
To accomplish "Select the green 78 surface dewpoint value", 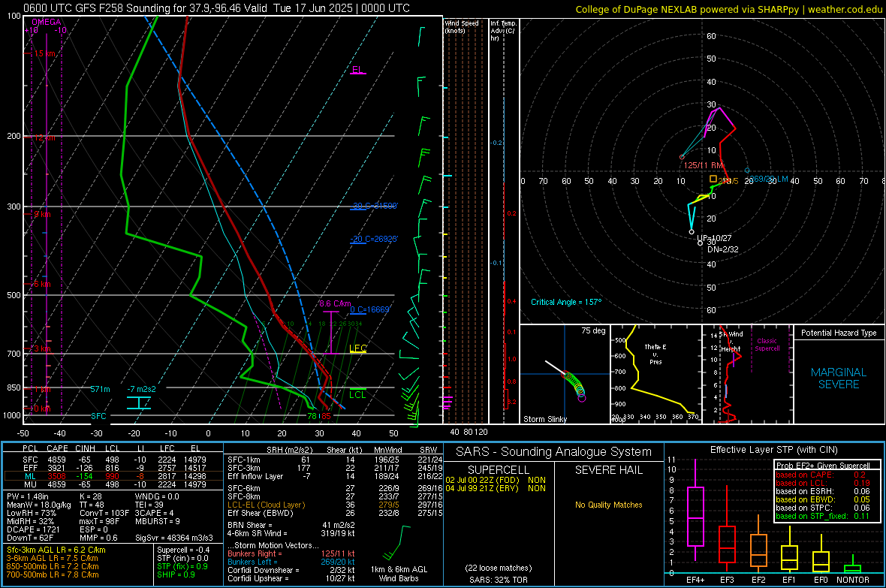I will [x=312, y=416].
